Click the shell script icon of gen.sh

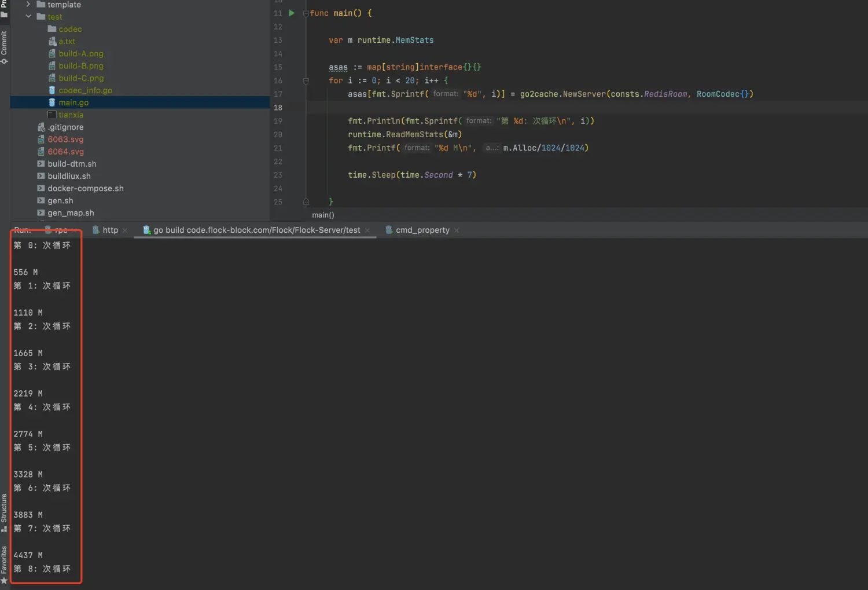click(x=41, y=200)
